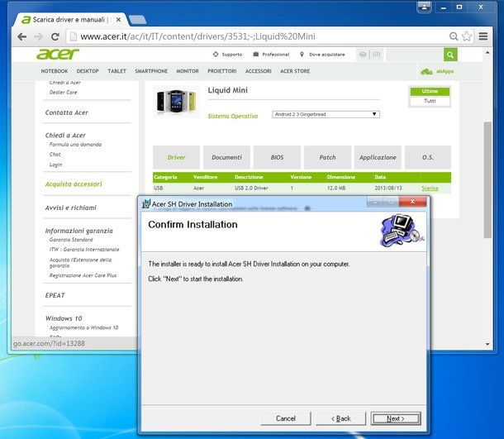Viewport: 504px width, 439px height.
Task: Click the Liquid Mini product thumbnail
Action: tap(176, 102)
